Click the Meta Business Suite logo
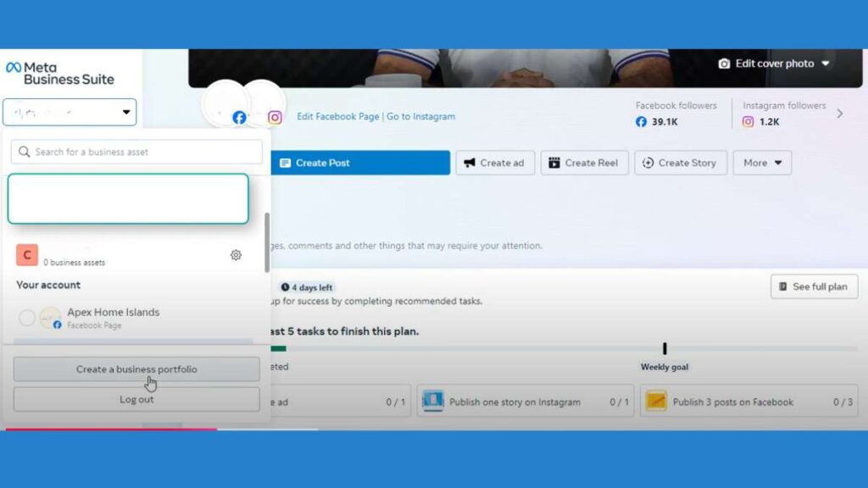The image size is (868, 488). coord(60,74)
